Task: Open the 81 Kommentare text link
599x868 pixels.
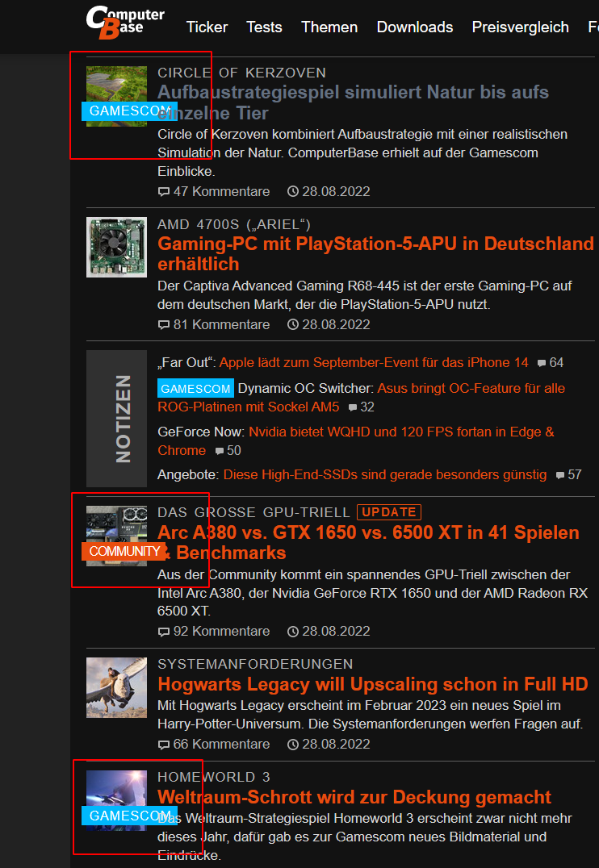Action: (222, 324)
